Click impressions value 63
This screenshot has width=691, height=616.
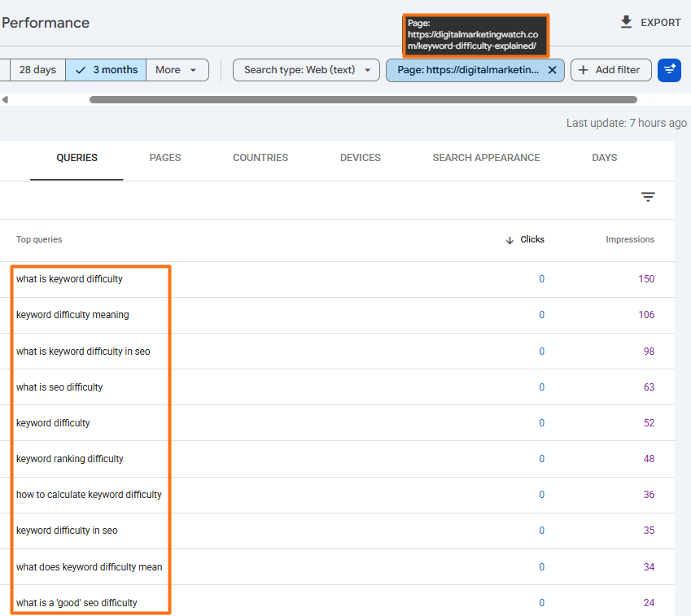pyautogui.click(x=649, y=387)
